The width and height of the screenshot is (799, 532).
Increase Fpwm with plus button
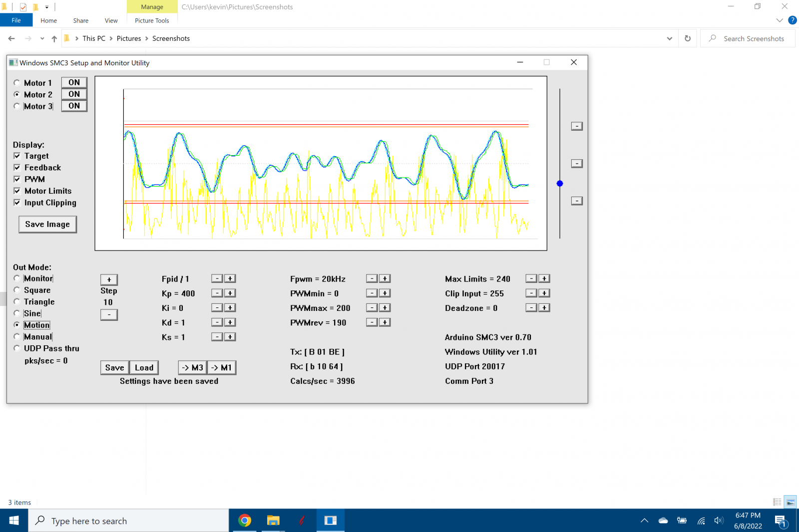click(x=385, y=278)
